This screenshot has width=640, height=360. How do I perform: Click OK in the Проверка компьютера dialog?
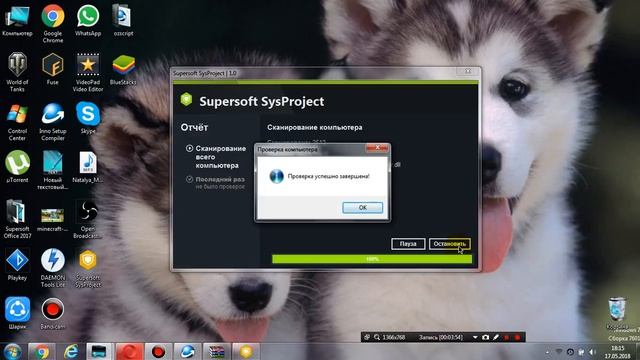(362, 208)
